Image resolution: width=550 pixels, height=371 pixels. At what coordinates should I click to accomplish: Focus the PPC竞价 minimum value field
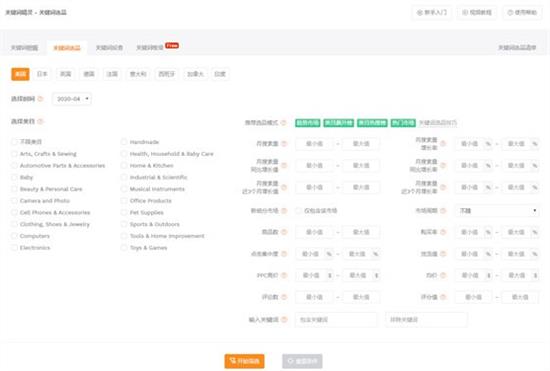(x=311, y=276)
